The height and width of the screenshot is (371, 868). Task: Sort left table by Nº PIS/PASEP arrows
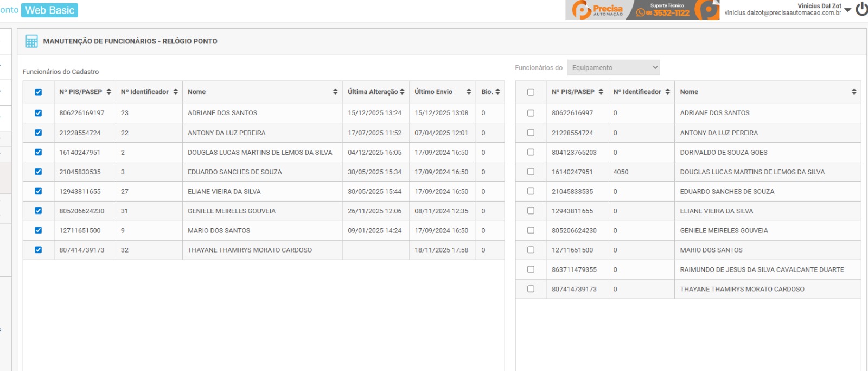tap(109, 92)
